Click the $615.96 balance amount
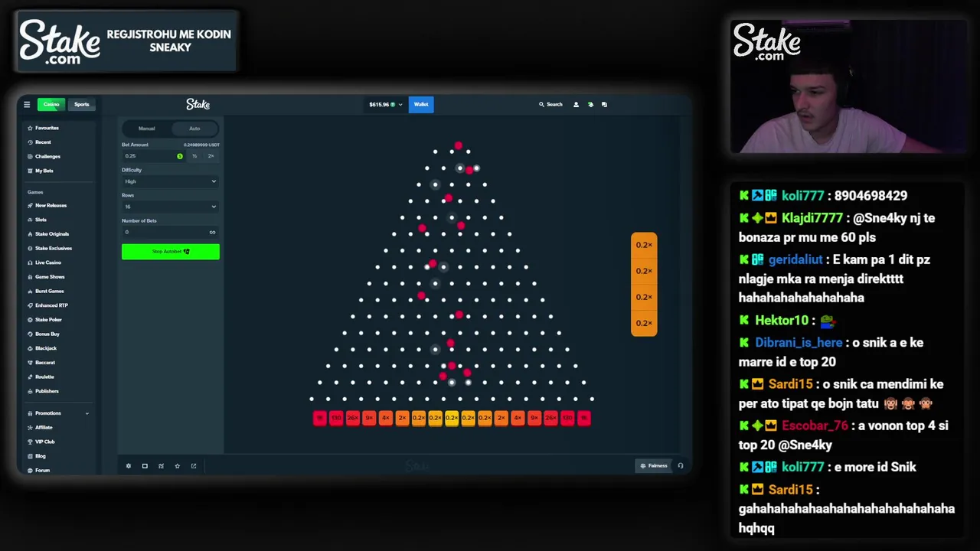The height and width of the screenshot is (551, 980). click(379, 105)
